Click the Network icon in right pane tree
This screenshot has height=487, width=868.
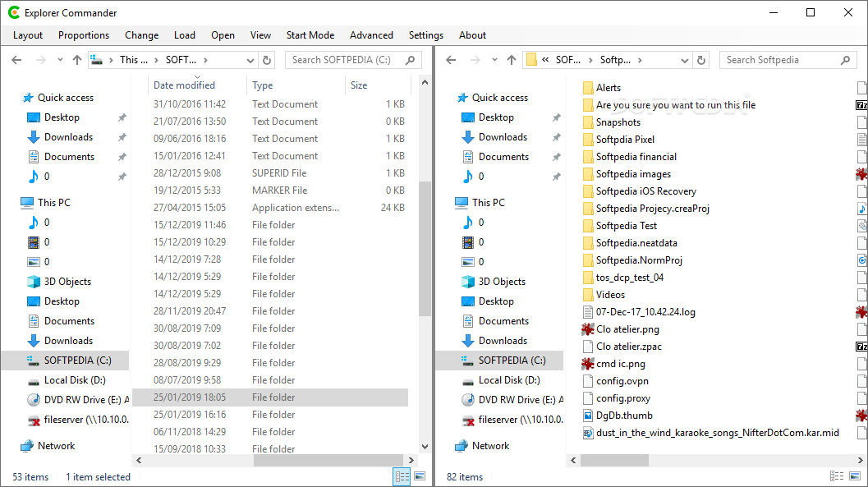(x=462, y=445)
